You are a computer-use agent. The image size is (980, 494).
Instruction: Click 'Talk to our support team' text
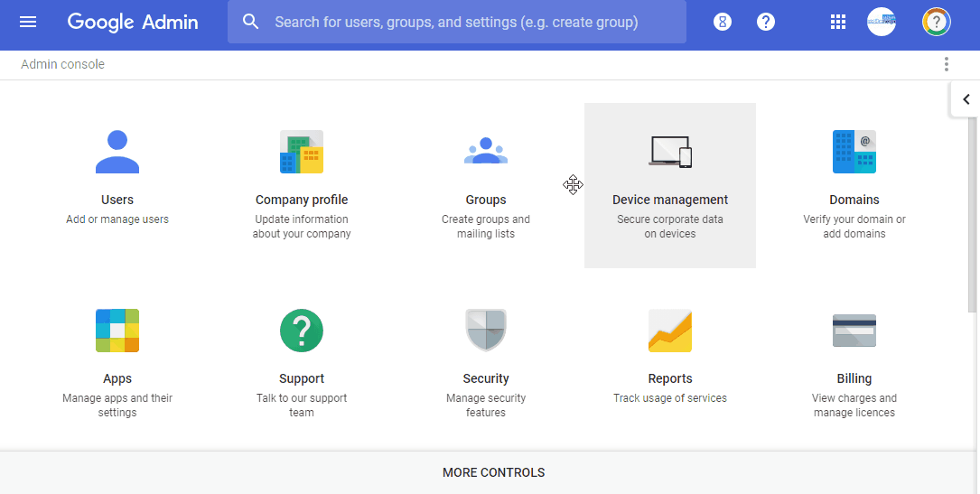click(302, 405)
